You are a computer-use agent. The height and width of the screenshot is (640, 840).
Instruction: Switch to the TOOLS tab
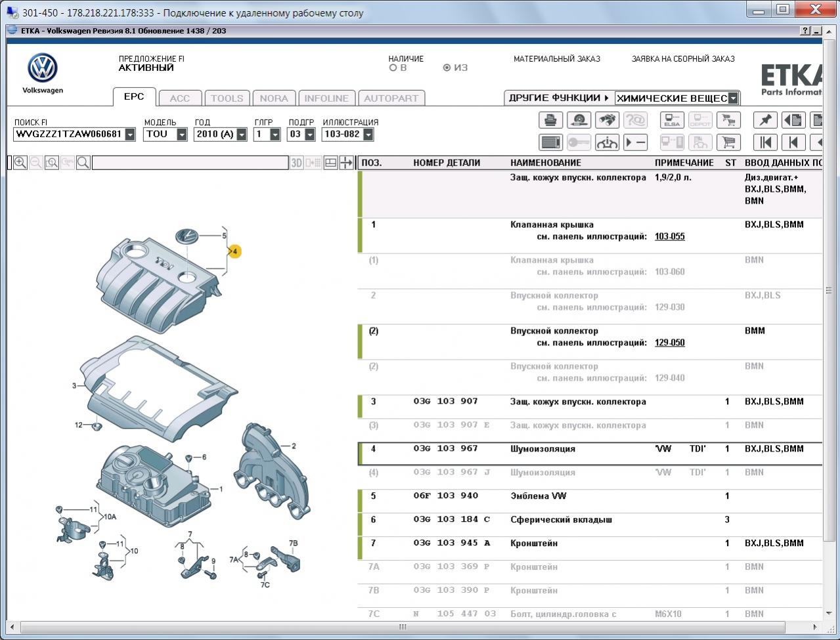[x=227, y=98]
